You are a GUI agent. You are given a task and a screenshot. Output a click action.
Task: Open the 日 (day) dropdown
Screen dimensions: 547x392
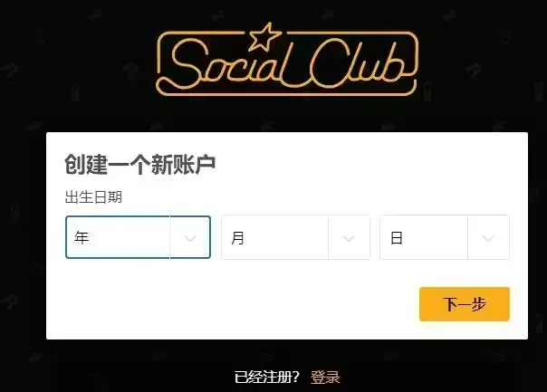[x=445, y=237]
